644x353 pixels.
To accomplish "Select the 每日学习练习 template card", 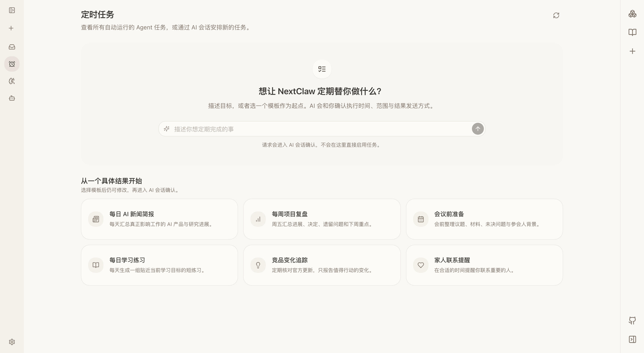I will click(x=159, y=265).
